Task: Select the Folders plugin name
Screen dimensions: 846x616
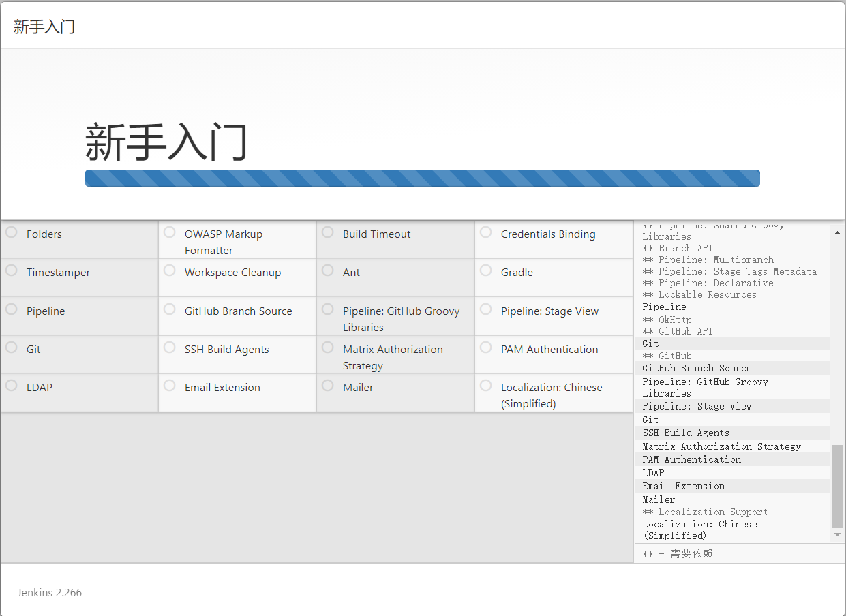Action: point(44,234)
